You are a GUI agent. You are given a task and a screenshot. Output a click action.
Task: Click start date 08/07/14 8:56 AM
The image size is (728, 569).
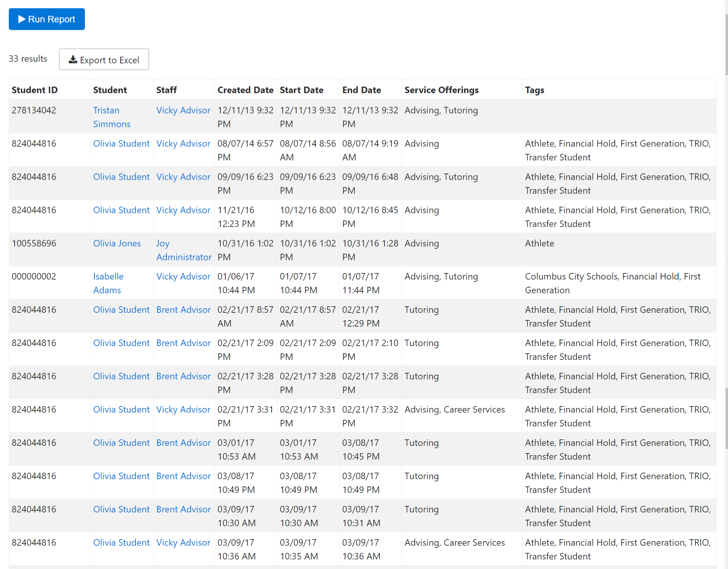click(308, 150)
